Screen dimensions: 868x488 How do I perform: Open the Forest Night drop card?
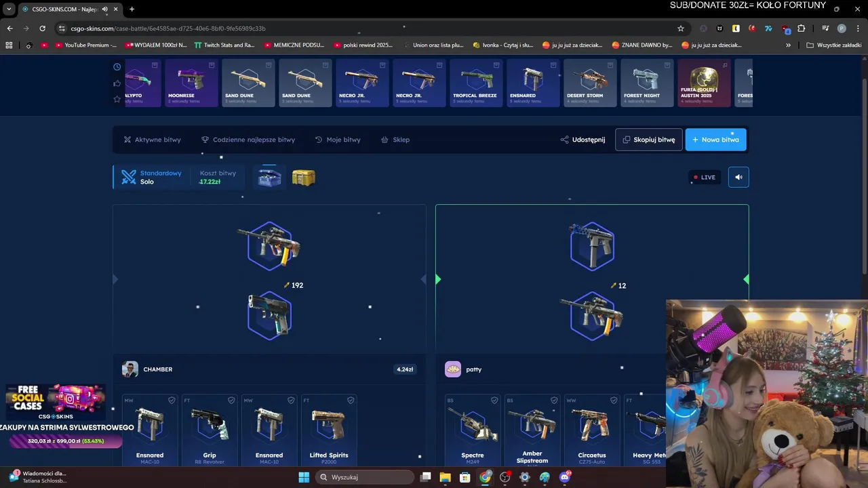[647, 83]
